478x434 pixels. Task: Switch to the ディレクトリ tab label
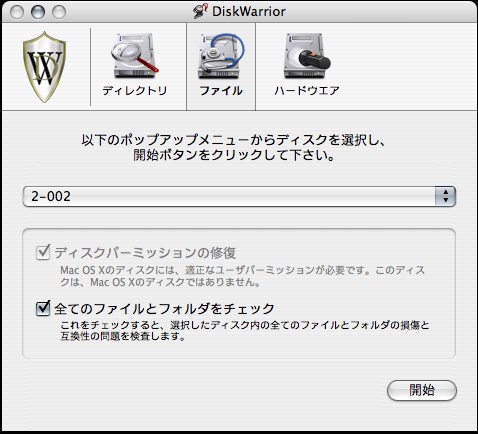point(135,91)
